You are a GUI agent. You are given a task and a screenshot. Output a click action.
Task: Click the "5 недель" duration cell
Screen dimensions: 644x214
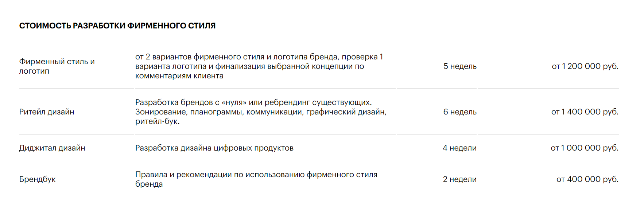tap(460, 66)
